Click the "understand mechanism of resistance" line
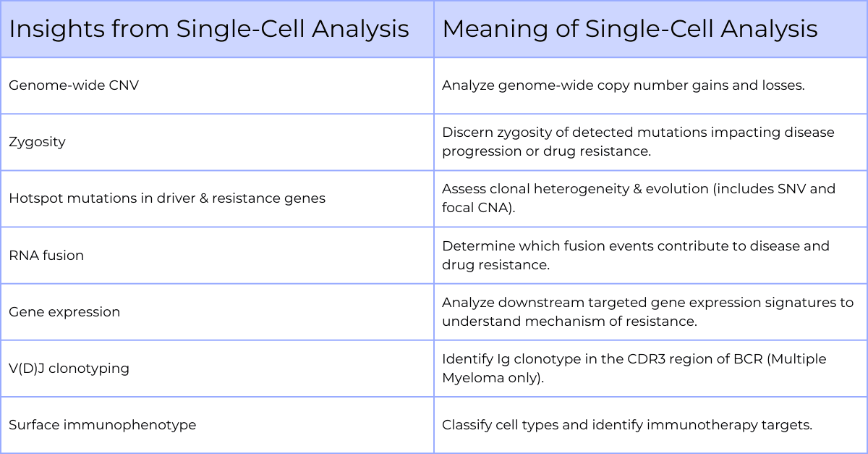The width and height of the screenshot is (868, 454). (569, 321)
